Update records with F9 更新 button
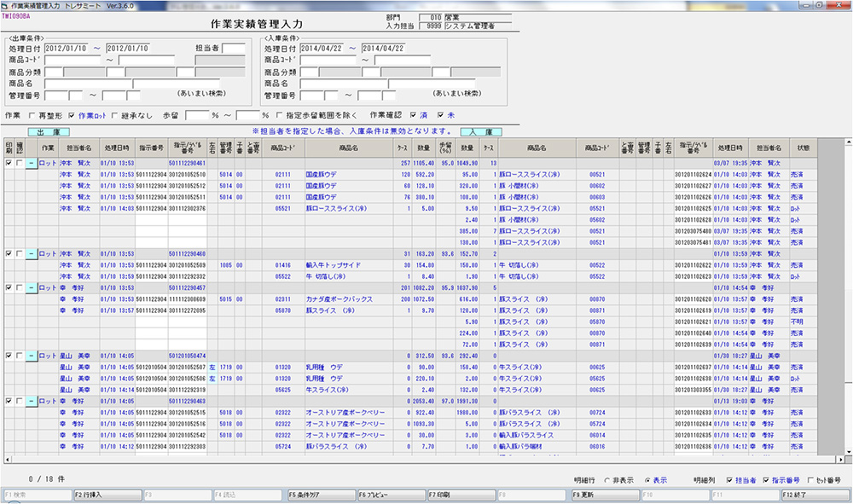The image size is (853, 504). (x=605, y=495)
